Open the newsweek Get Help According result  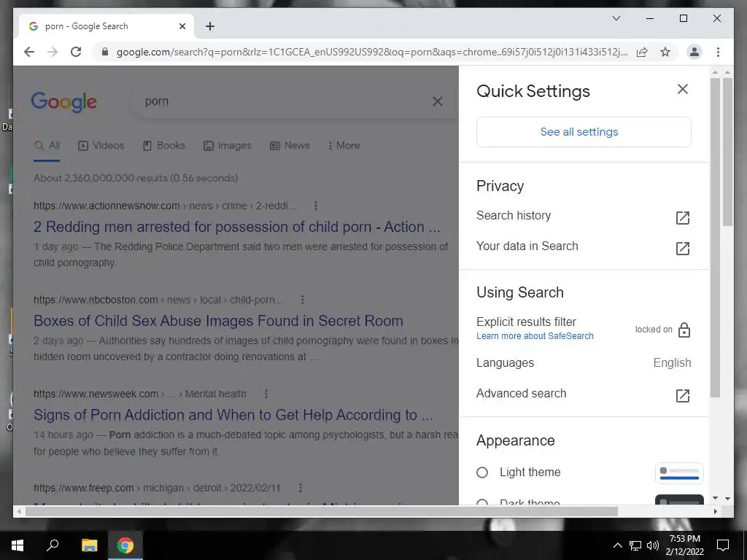233,415
